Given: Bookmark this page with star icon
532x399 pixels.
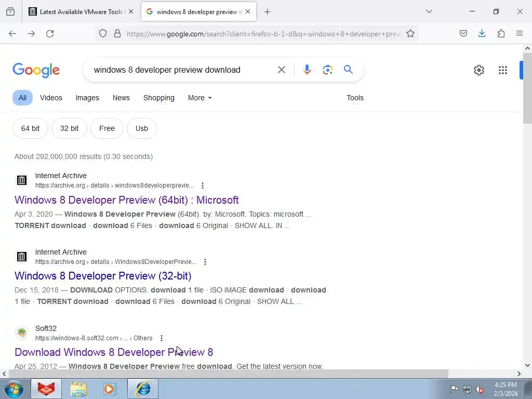Looking at the screenshot, I should pyautogui.click(x=410, y=34).
